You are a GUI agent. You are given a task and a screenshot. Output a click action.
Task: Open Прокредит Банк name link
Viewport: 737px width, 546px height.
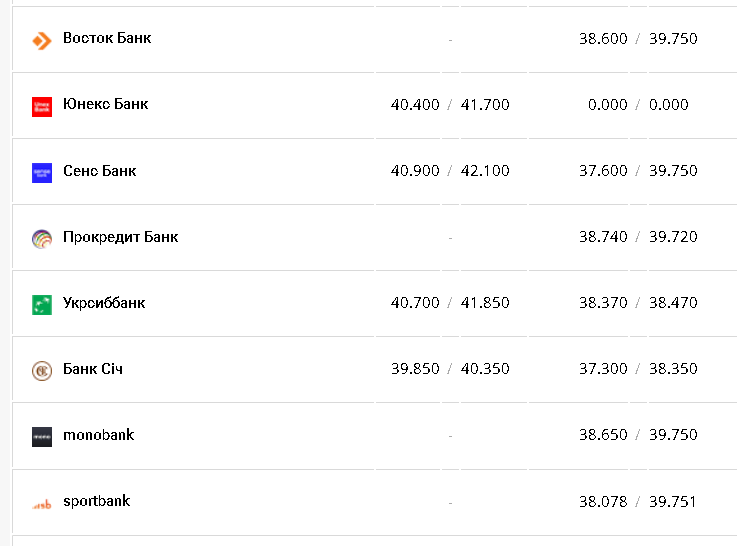(x=120, y=236)
